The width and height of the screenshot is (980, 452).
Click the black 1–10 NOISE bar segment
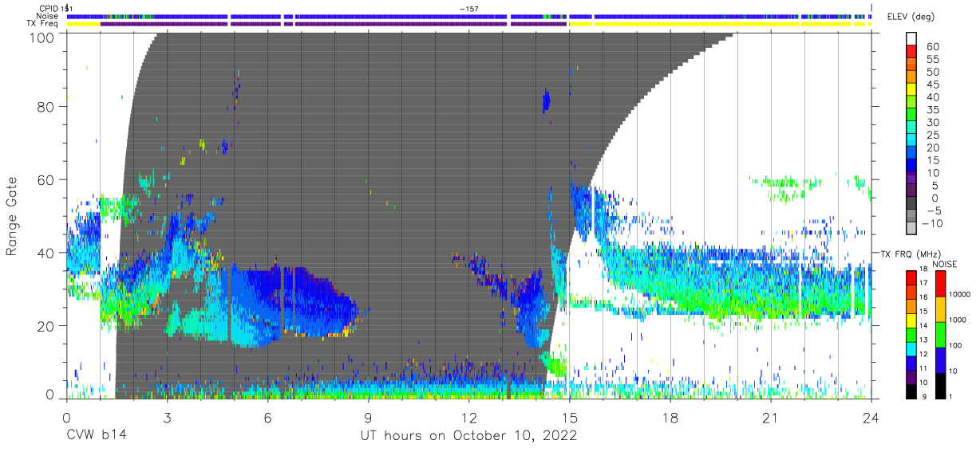940,386
